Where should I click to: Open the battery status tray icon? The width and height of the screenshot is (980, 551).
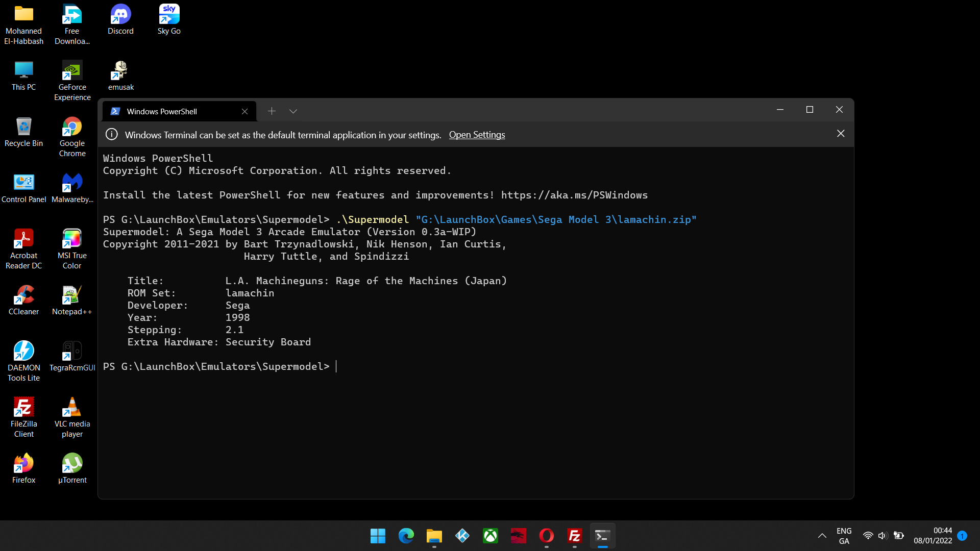(x=899, y=536)
